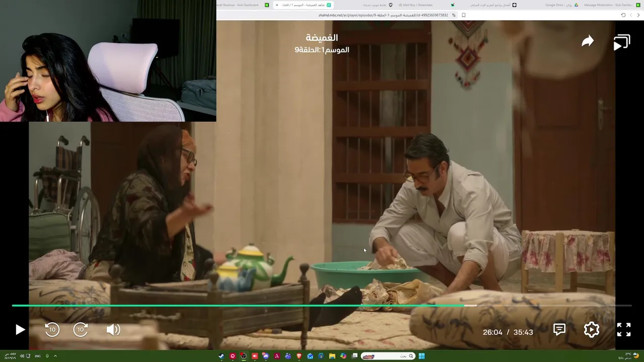This screenshot has width=644, height=362.
Task: Open network display icon in tray
Action: point(28,356)
